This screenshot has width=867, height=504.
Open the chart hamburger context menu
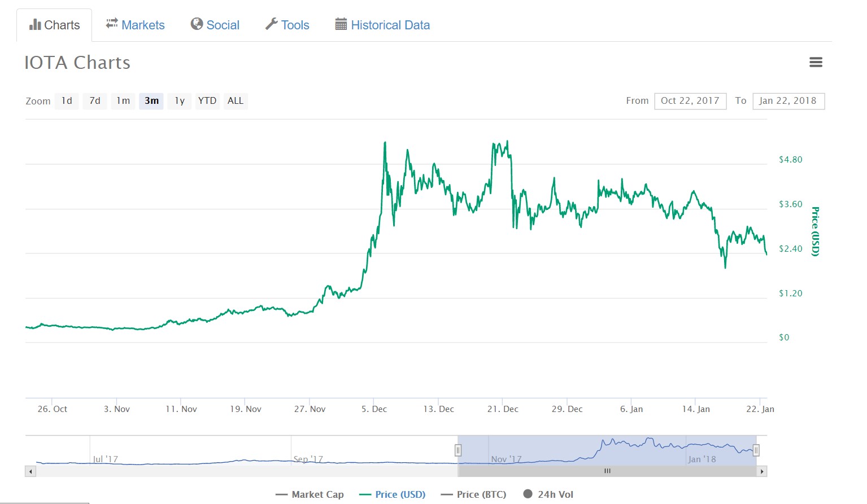tap(816, 62)
